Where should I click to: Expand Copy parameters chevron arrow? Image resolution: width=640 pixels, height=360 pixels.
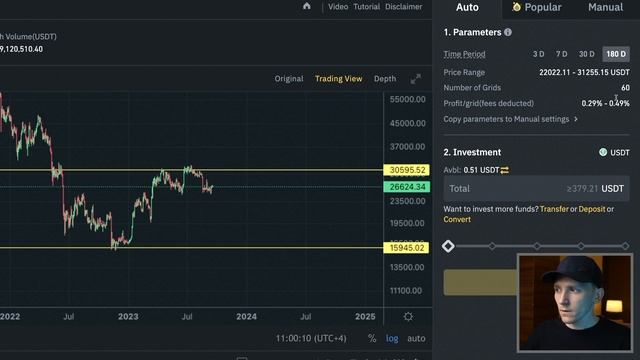[576, 119]
